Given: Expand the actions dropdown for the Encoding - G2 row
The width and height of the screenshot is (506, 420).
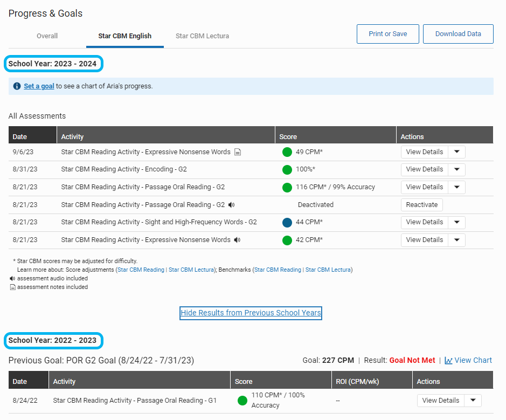Looking at the screenshot, I should [x=456, y=169].
